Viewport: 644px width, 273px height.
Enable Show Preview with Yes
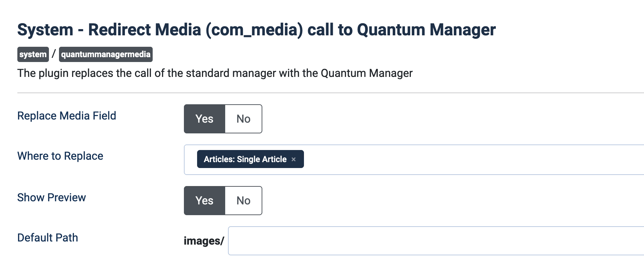(x=204, y=201)
